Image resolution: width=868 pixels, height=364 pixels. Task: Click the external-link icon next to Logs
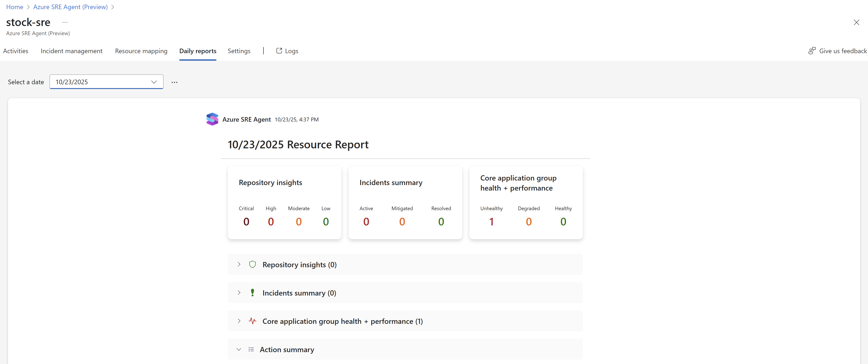279,51
